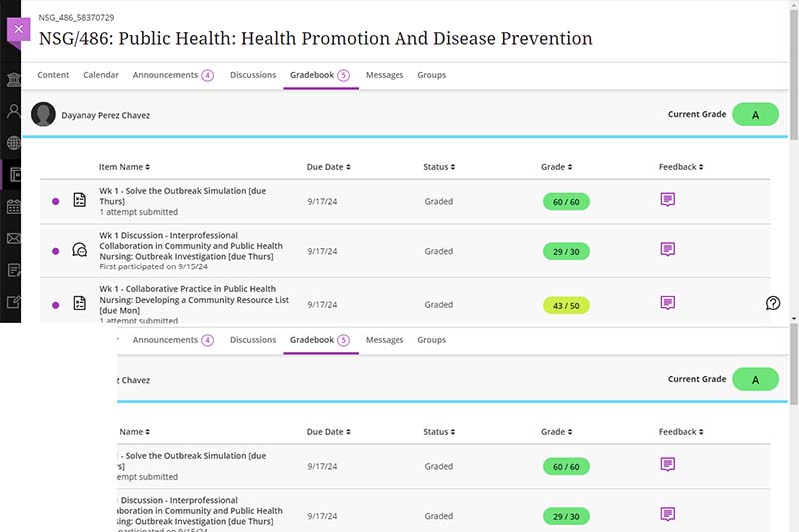Click the upper Gradebook badge showing 5
Screen dimensions: 799x532
pyautogui.click(x=343, y=75)
